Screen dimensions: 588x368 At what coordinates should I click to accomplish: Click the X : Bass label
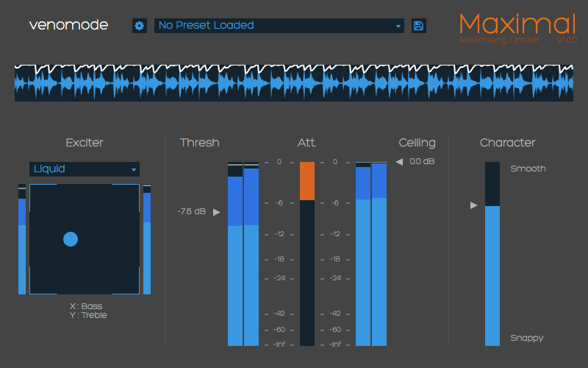click(x=86, y=306)
